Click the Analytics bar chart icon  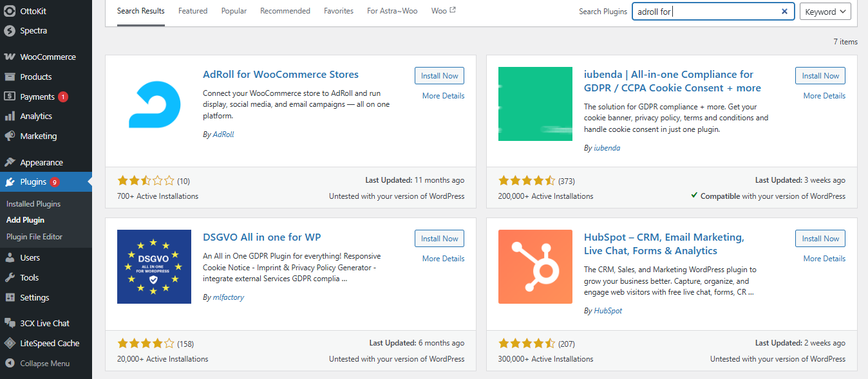click(x=10, y=116)
